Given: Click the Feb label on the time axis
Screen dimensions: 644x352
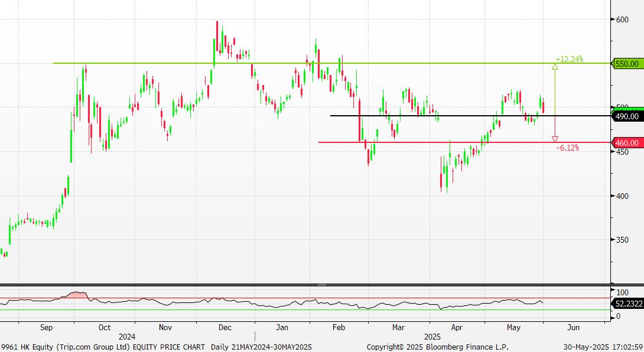Looking at the screenshot, I should 339,327.
